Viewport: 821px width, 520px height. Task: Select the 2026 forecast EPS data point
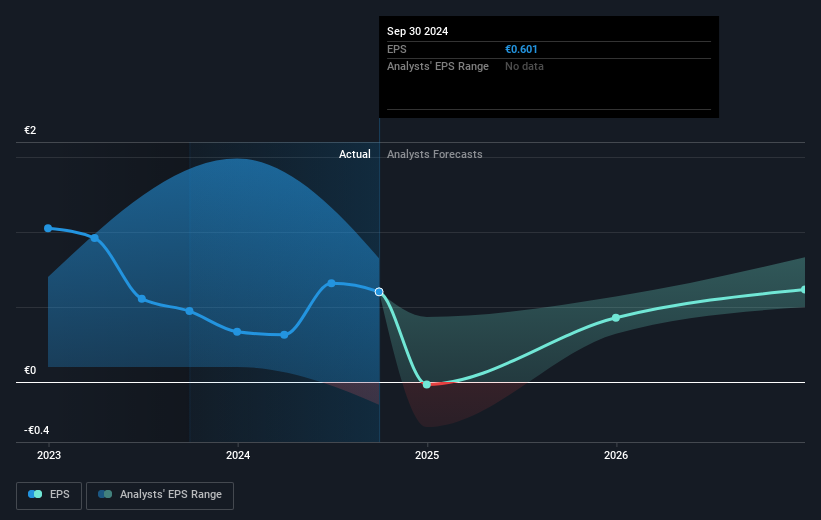616,318
